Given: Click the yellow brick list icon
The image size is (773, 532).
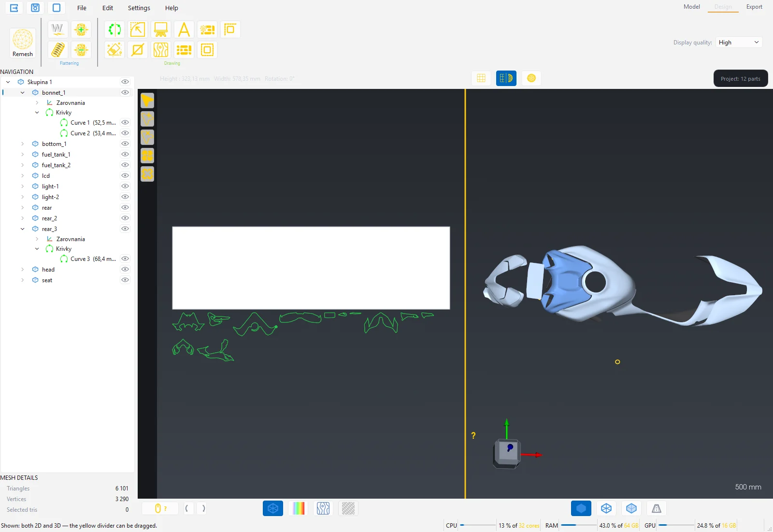Looking at the screenshot, I should pyautogui.click(x=184, y=50).
